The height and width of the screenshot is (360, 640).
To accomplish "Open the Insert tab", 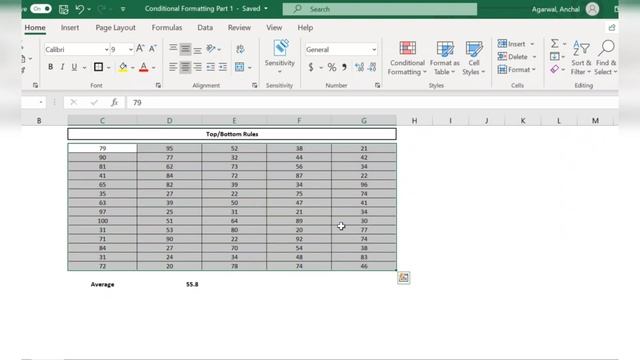I will 70,28.
